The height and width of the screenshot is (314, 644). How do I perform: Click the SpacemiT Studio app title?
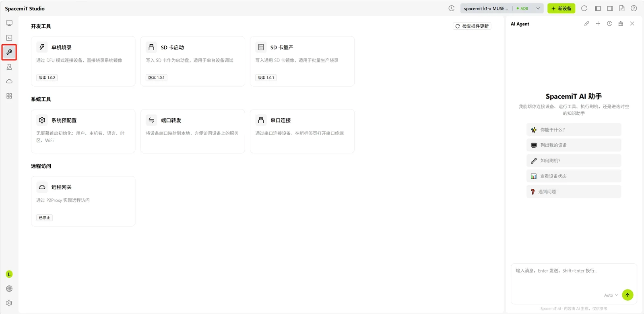(25, 8)
